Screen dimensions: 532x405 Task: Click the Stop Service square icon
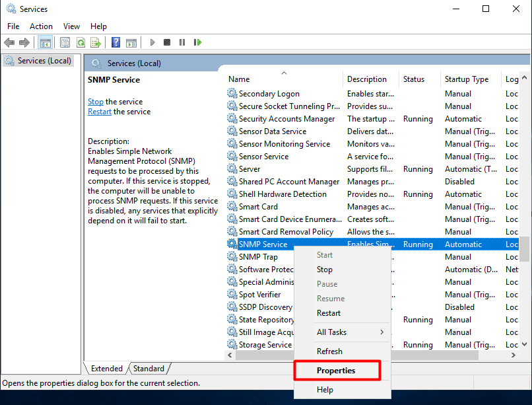pyautogui.click(x=167, y=42)
